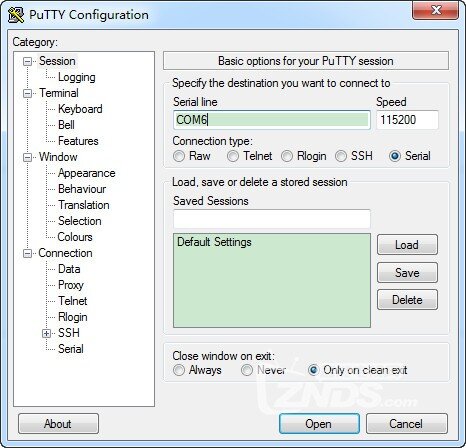Expand the SSH subcategory
The width and height of the screenshot is (466, 448).
[x=47, y=333]
